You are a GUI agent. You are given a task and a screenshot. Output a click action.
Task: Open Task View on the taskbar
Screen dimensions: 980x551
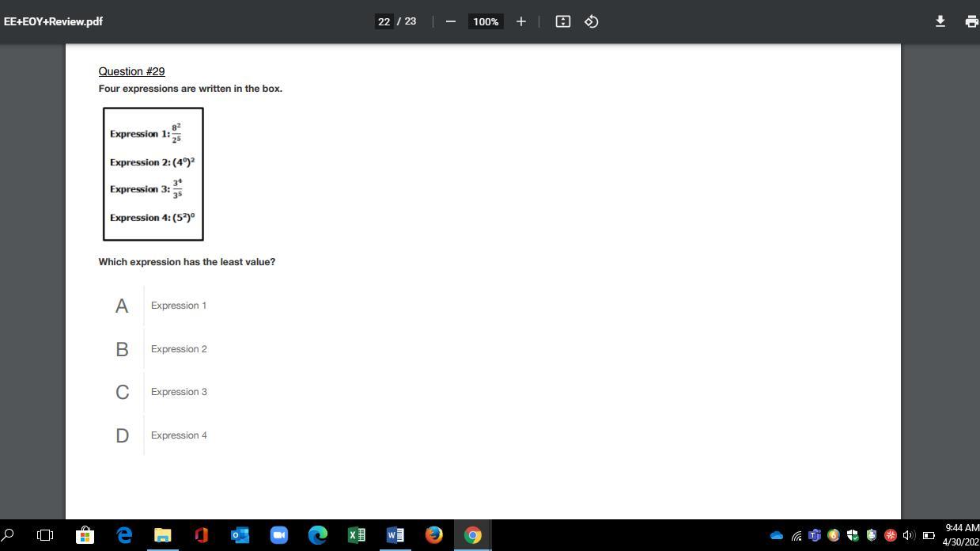point(45,535)
